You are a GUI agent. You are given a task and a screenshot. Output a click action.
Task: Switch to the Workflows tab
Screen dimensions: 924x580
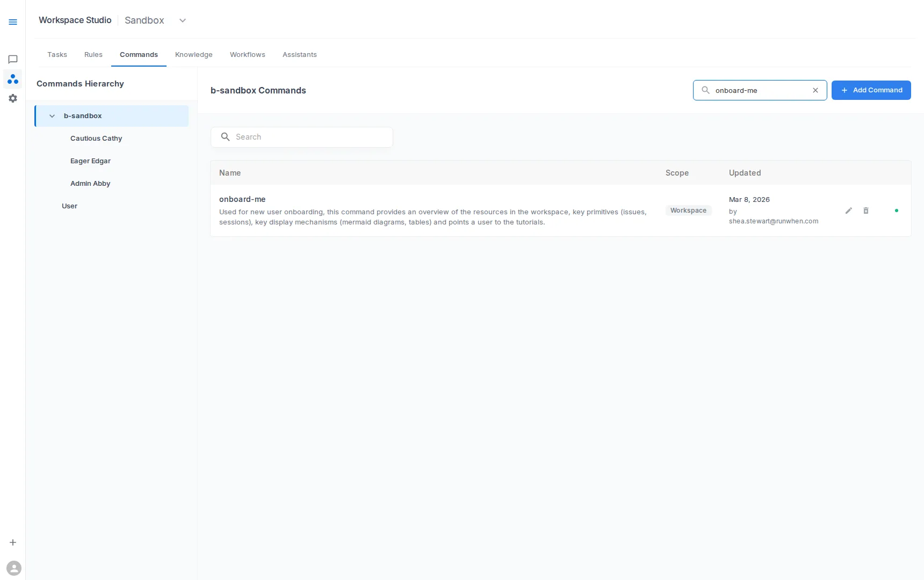[247, 54]
